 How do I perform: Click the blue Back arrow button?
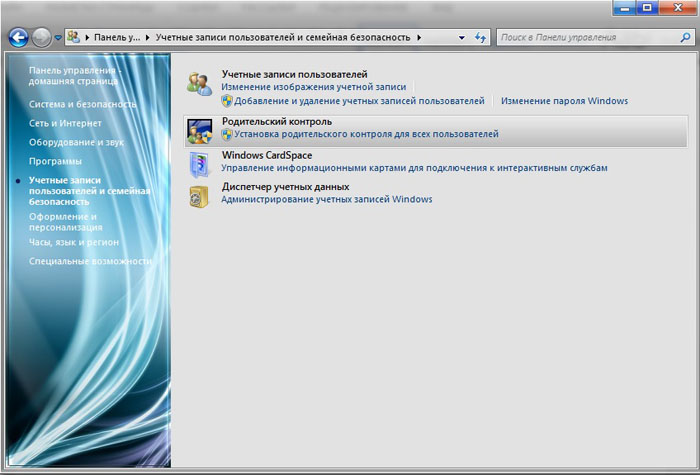[x=19, y=38]
